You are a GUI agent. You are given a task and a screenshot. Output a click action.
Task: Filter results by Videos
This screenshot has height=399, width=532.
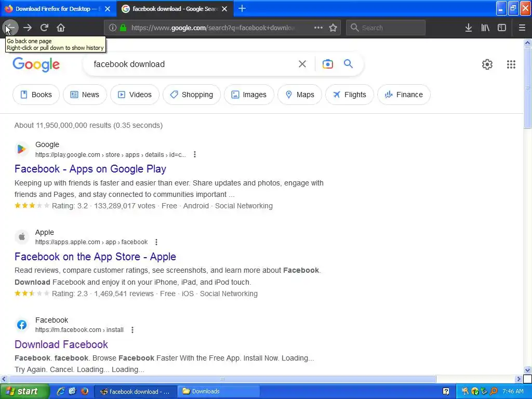click(x=135, y=95)
